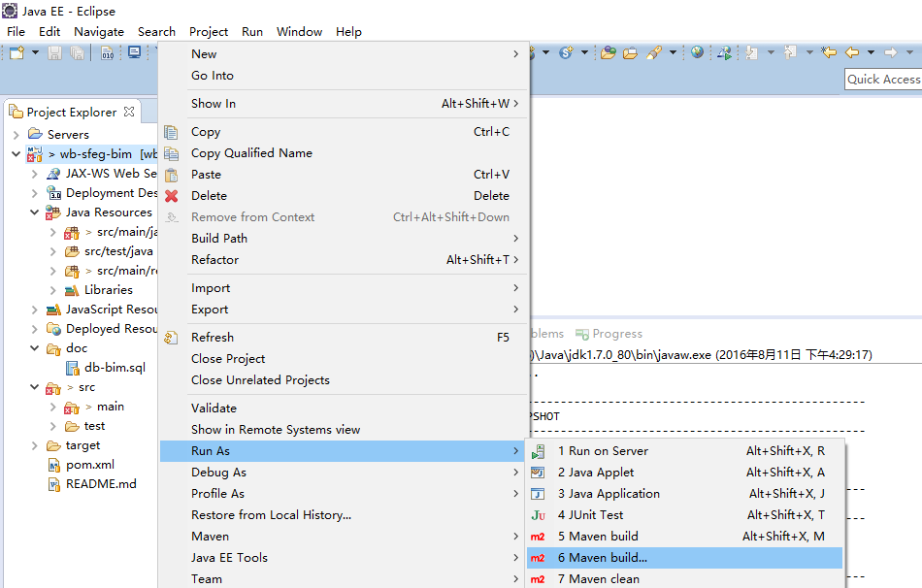Close the Project Explorer view tab

[129, 112]
